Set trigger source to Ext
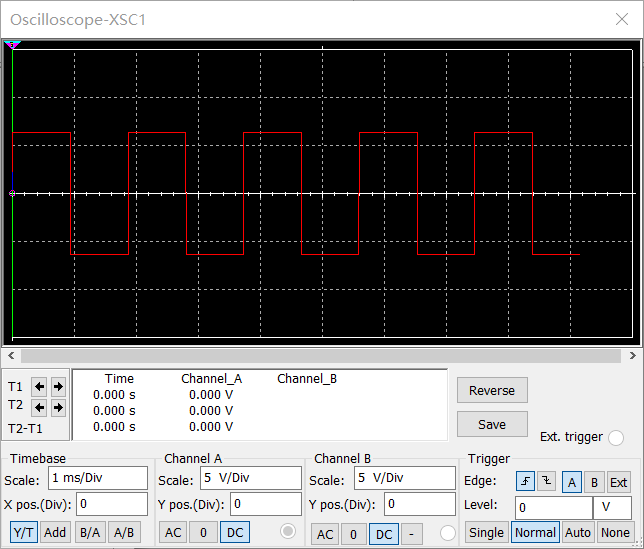Screen dimensions: 644x549 coord(618,482)
